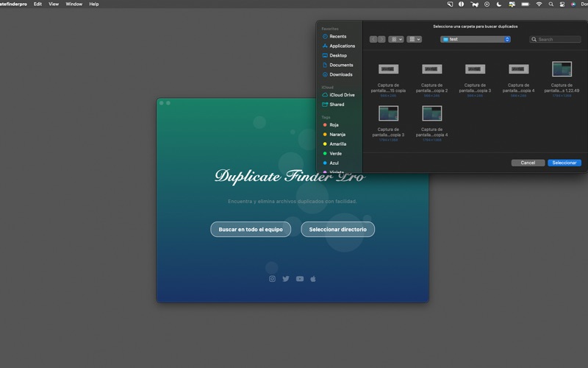Select the 566×246 'copia 3' screenshot file
The image size is (588, 368).
tap(475, 79)
